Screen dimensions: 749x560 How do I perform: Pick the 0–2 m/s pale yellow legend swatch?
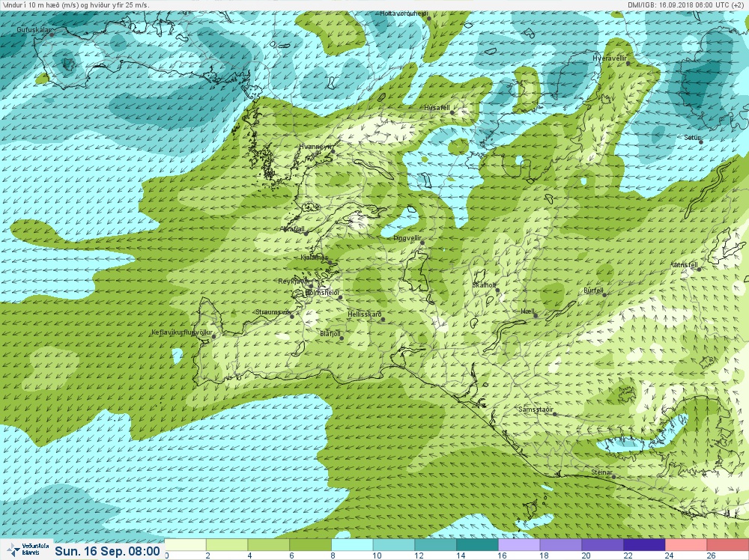tap(185, 545)
